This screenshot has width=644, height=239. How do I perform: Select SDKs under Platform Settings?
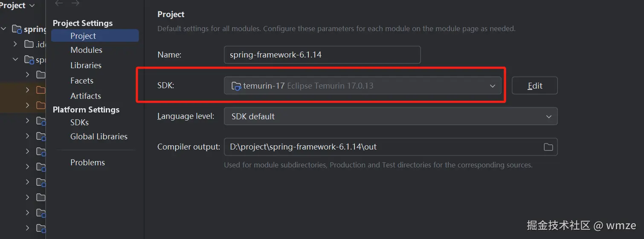[x=79, y=122]
